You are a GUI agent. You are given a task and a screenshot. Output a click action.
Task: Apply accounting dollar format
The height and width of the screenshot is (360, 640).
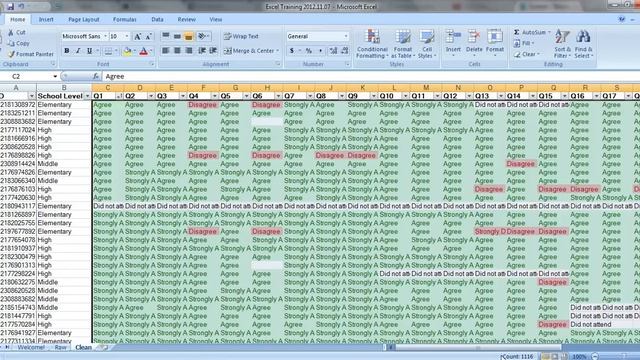292,51
